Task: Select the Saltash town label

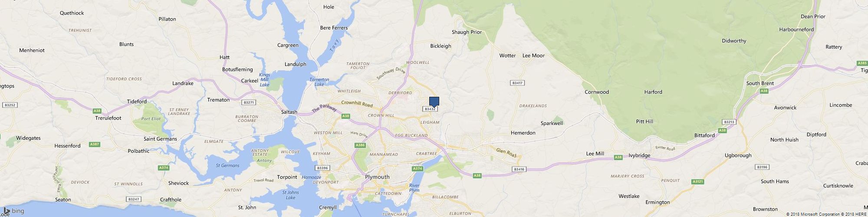Action: pos(289,112)
